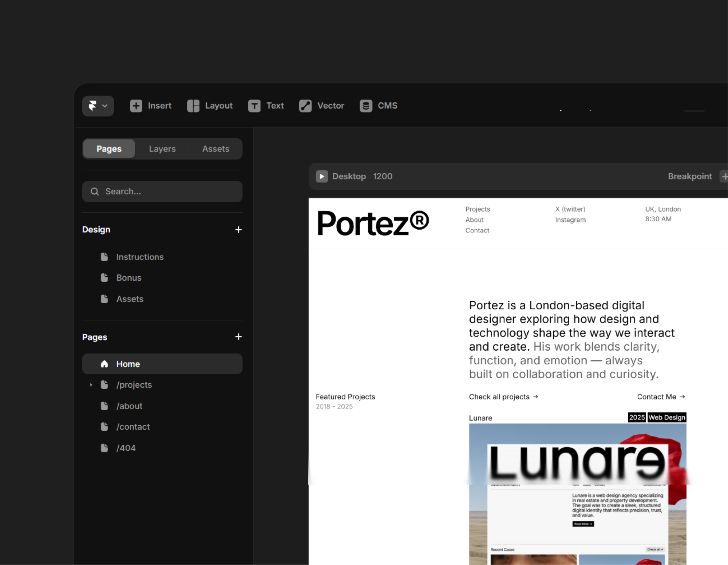Expand the /projects page tree
728x565 pixels.
[x=91, y=385]
